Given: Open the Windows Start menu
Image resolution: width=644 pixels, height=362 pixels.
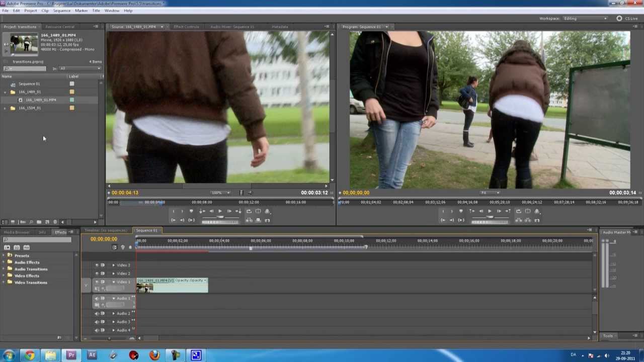Looking at the screenshot, I should [x=9, y=355].
